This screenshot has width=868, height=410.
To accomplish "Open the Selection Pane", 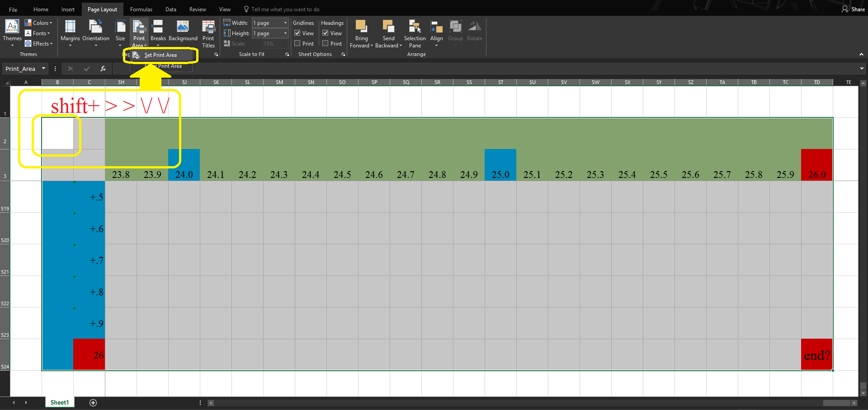I will point(415,33).
